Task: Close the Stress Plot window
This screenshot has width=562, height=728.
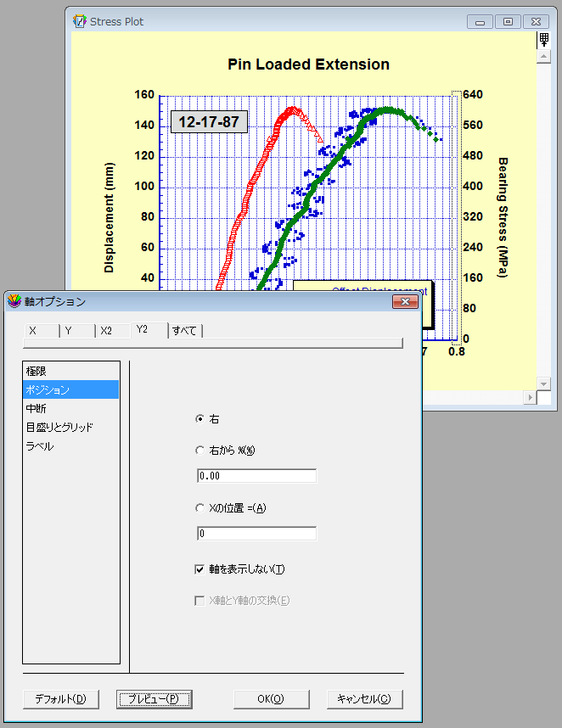Action: (x=536, y=22)
